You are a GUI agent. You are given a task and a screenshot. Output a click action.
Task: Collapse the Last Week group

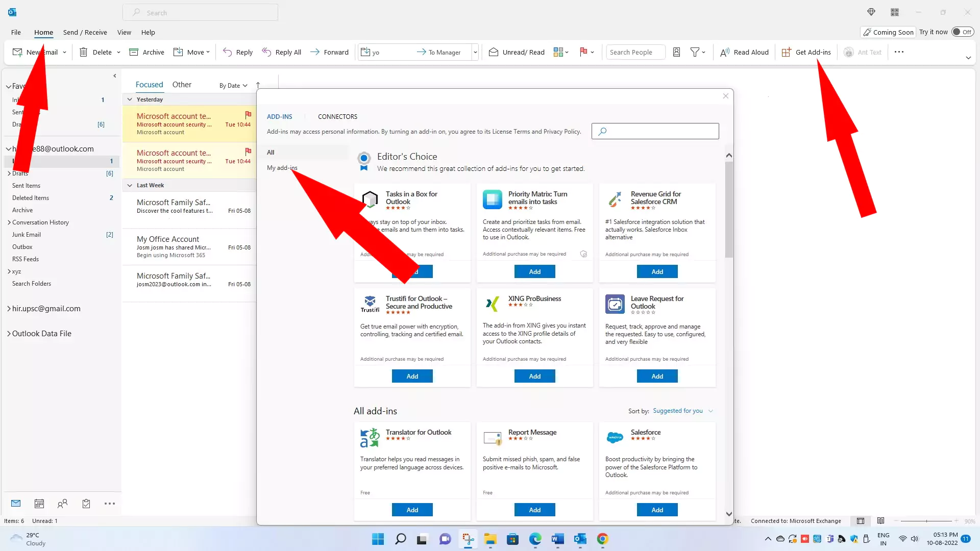[x=130, y=185]
